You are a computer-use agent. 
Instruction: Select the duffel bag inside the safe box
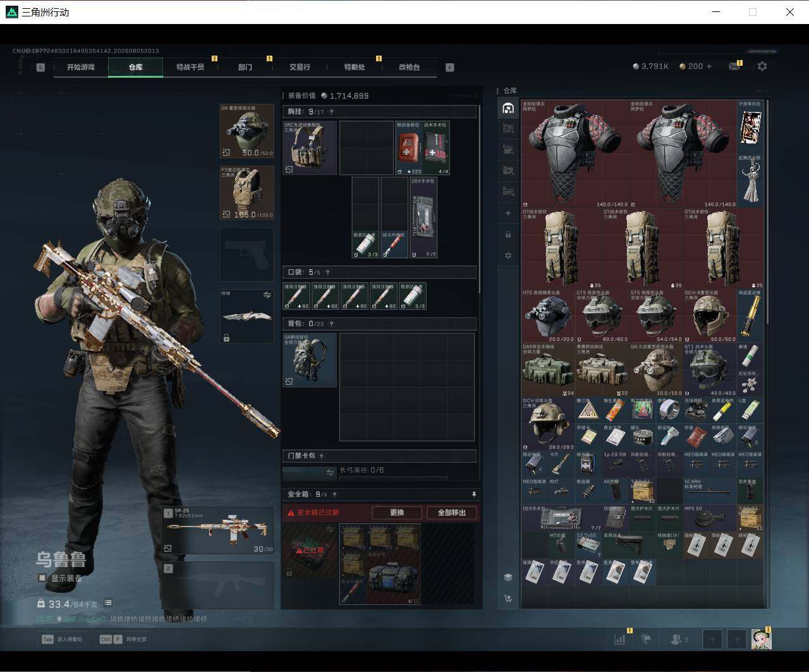pyautogui.click(x=393, y=577)
